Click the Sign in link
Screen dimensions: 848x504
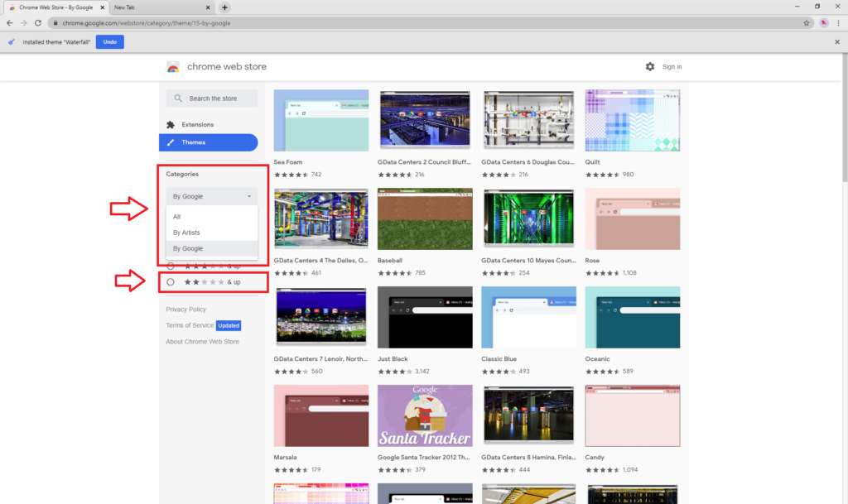(672, 67)
